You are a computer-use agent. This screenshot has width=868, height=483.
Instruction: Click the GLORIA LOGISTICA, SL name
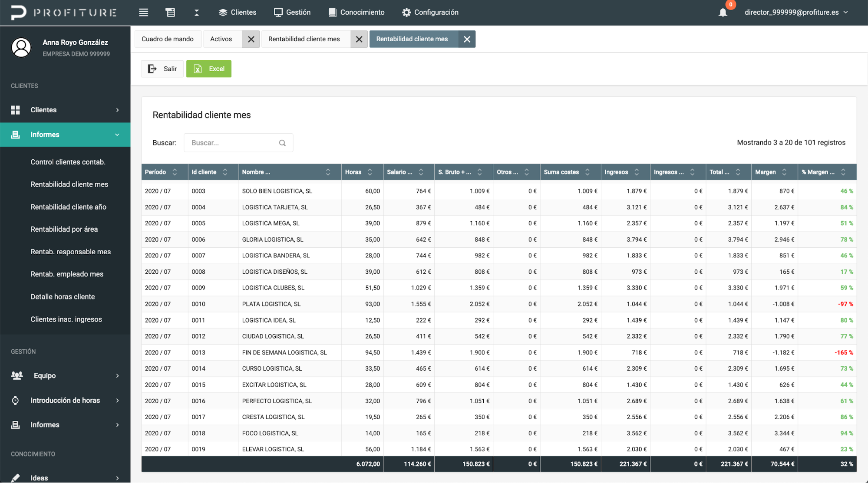pyautogui.click(x=273, y=240)
